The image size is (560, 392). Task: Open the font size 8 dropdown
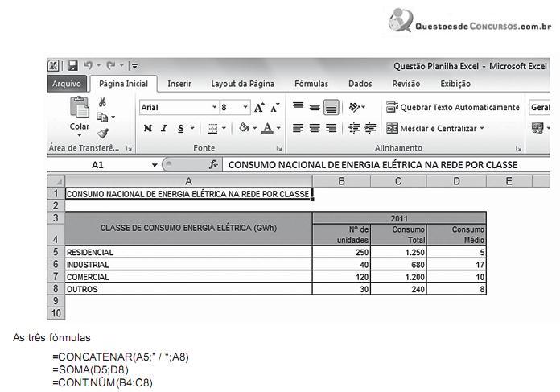click(x=245, y=107)
